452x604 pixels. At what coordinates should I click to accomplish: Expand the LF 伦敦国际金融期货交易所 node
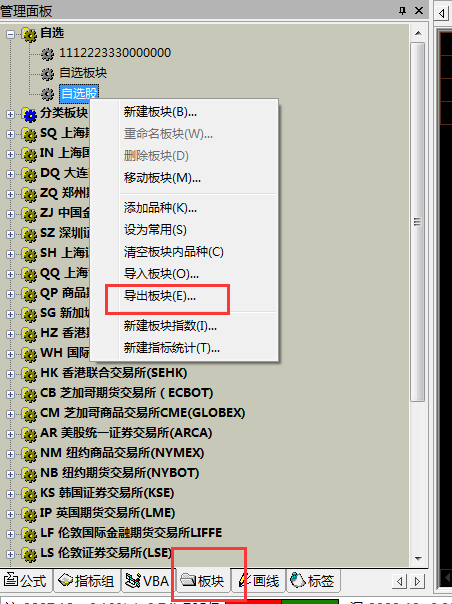(10, 534)
